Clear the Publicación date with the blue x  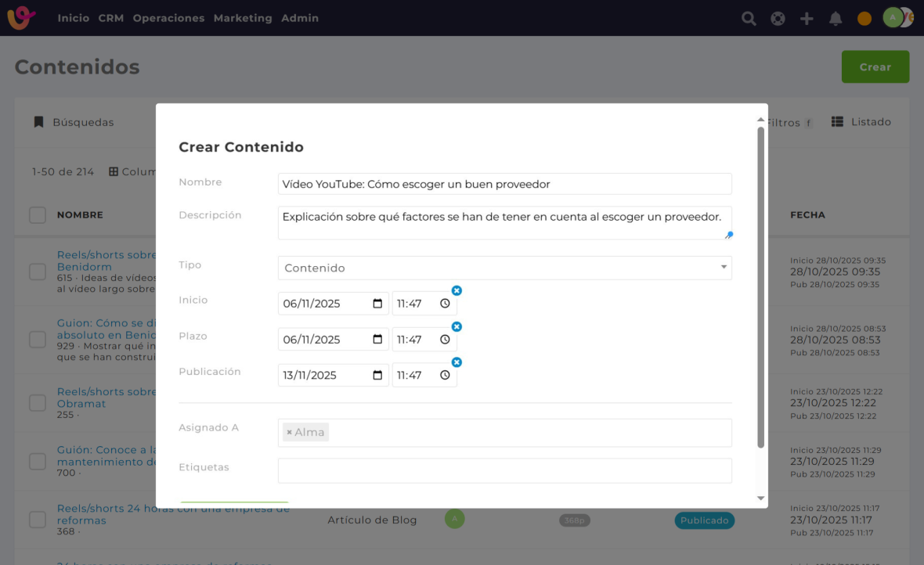[x=457, y=362]
